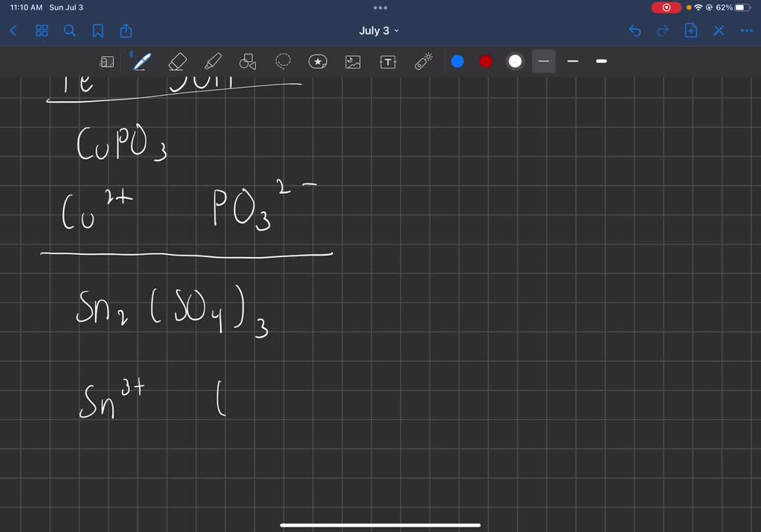Undo the last stroke
This screenshot has width=761, height=532.
click(x=634, y=31)
